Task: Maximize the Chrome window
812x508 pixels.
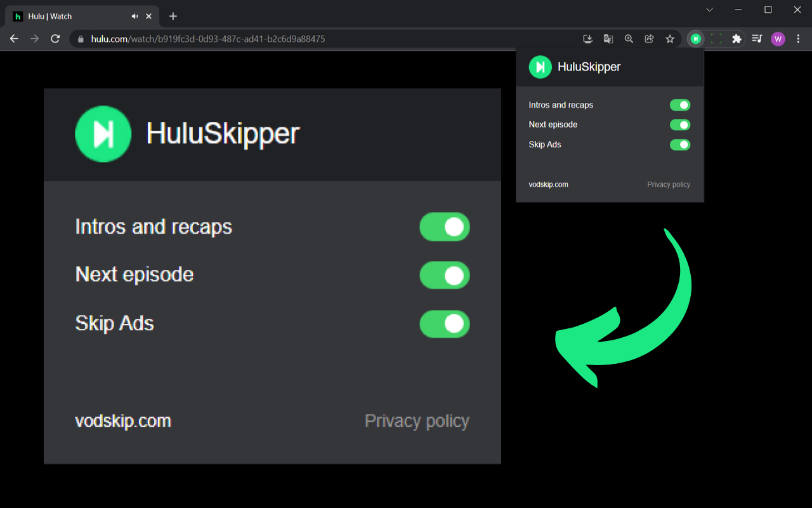Action: [x=768, y=10]
